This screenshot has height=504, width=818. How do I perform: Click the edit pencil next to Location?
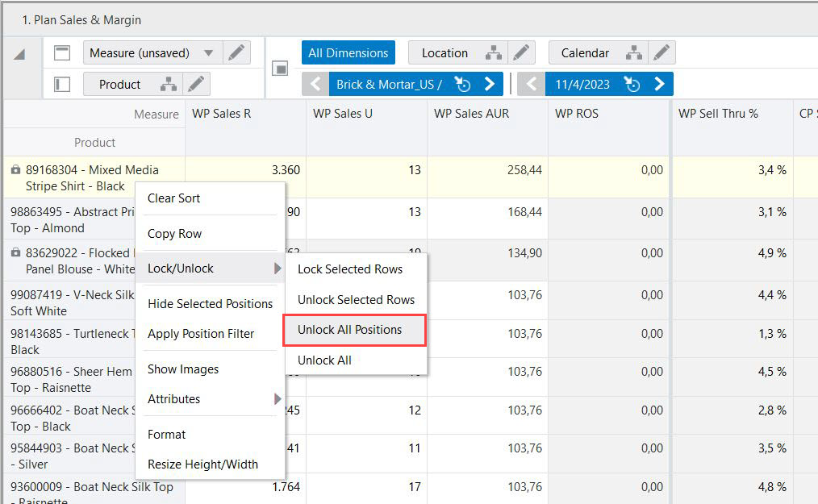coord(522,53)
